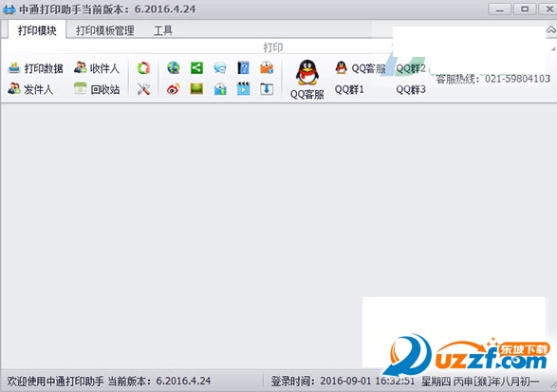Collapse the ribbon with the chevron
The image size is (557, 392).
551,30
